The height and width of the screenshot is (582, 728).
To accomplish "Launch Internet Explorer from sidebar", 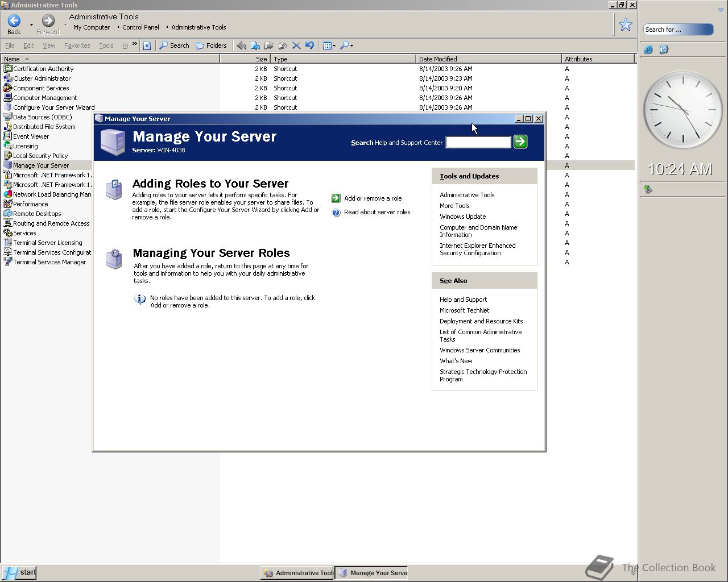I will 648,50.
